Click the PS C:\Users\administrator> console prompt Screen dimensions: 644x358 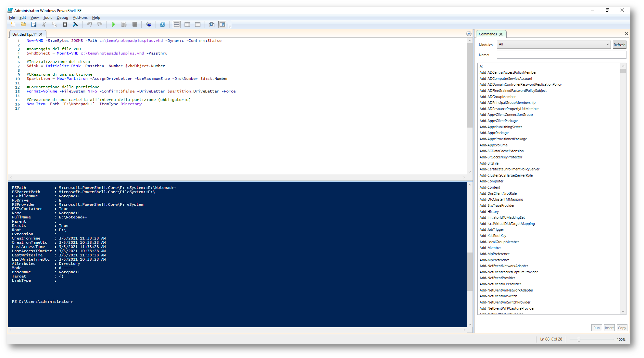(x=43, y=302)
